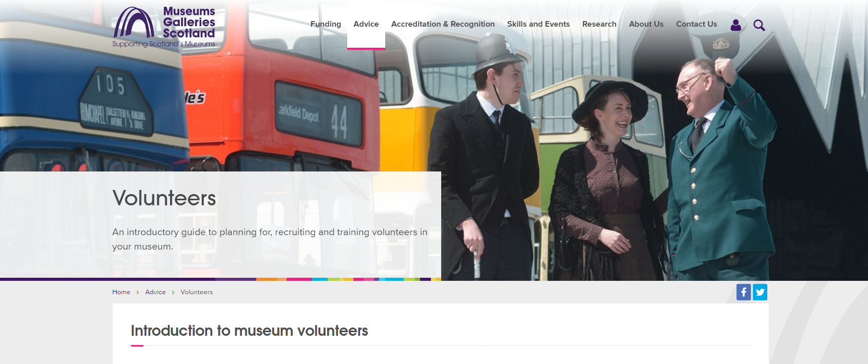The image size is (868, 364).
Task: Select the Advice menu item
Action: [x=366, y=24]
